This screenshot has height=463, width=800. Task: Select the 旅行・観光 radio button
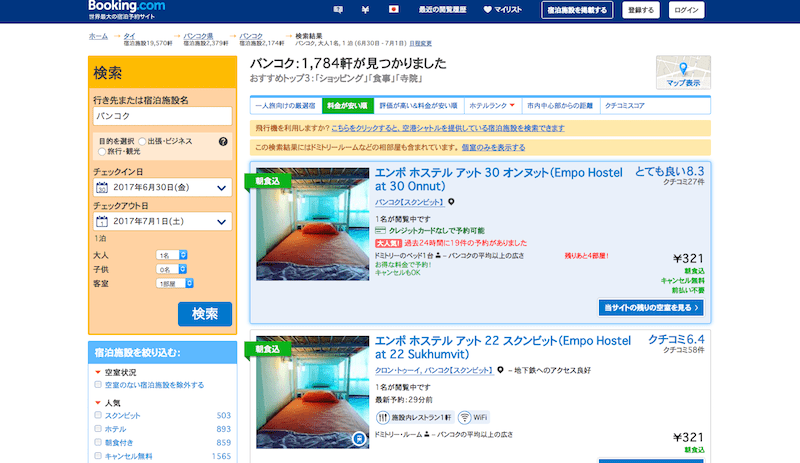tap(102, 152)
